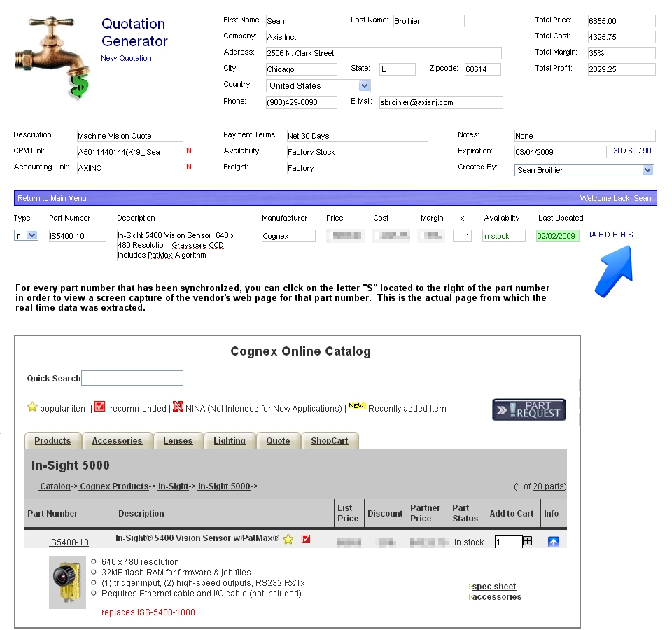Click the Part Number field in the quote row
Image resolution: width=672 pixels, height=630 pixels.
(x=77, y=236)
